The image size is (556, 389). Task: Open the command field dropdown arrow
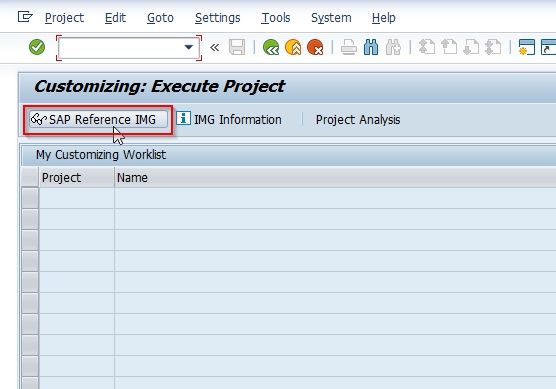189,47
